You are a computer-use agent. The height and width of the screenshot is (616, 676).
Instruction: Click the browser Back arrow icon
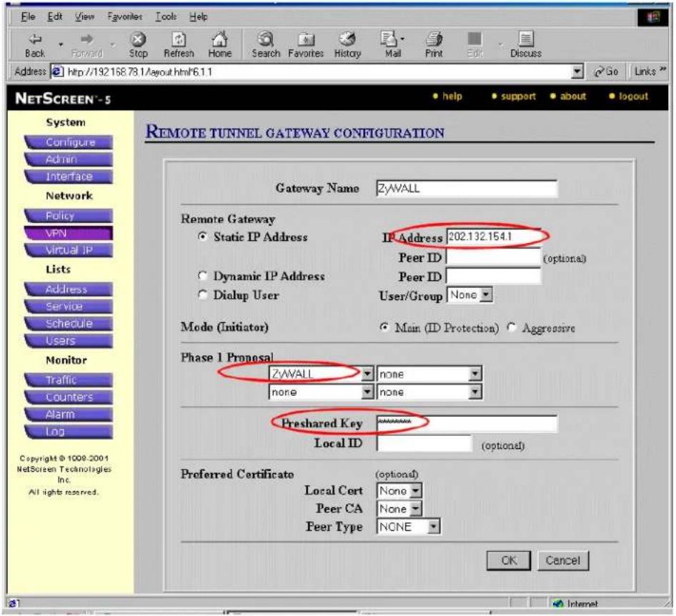[x=35, y=39]
